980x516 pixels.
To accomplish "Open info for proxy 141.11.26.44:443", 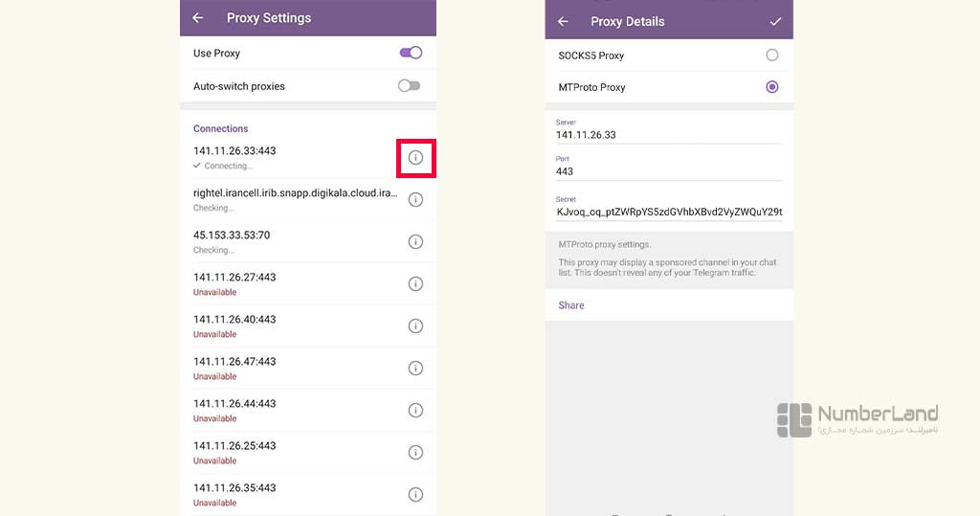I will [415, 411].
